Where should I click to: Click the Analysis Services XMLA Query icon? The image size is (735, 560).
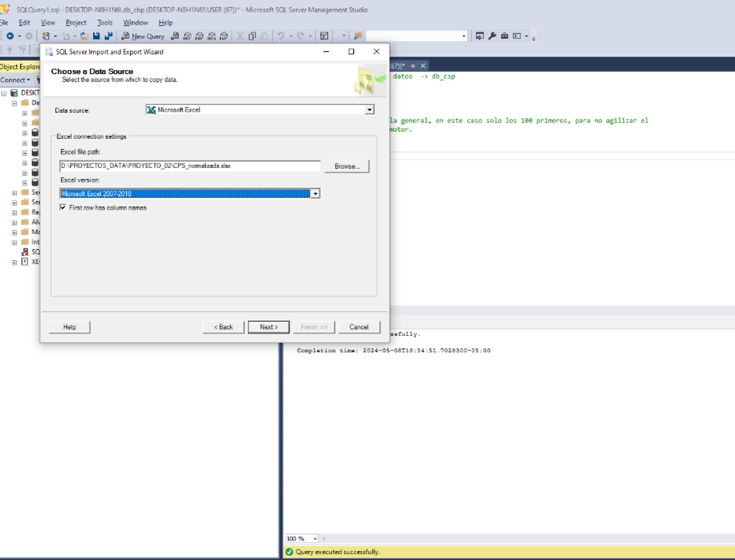pyautogui.click(x=212, y=36)
